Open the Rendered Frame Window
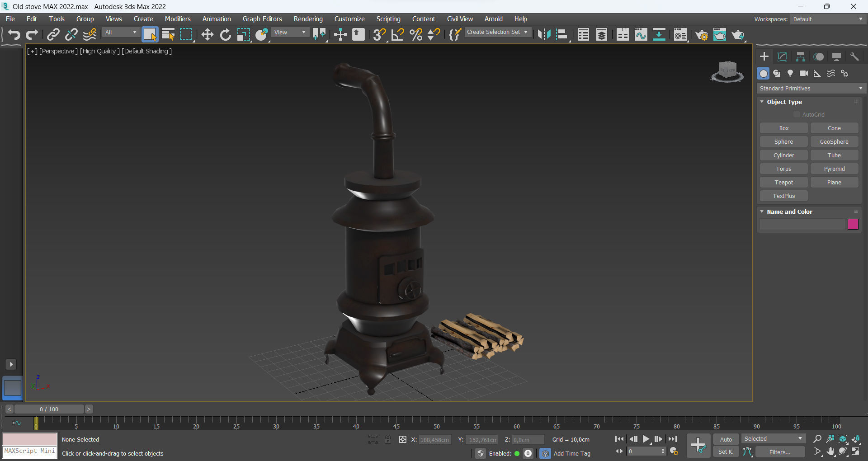 pyautogui.click(x=720, y=35)
